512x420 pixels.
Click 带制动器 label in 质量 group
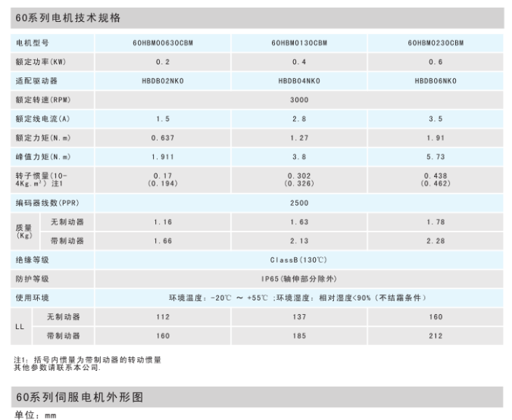tap(67, 241)
